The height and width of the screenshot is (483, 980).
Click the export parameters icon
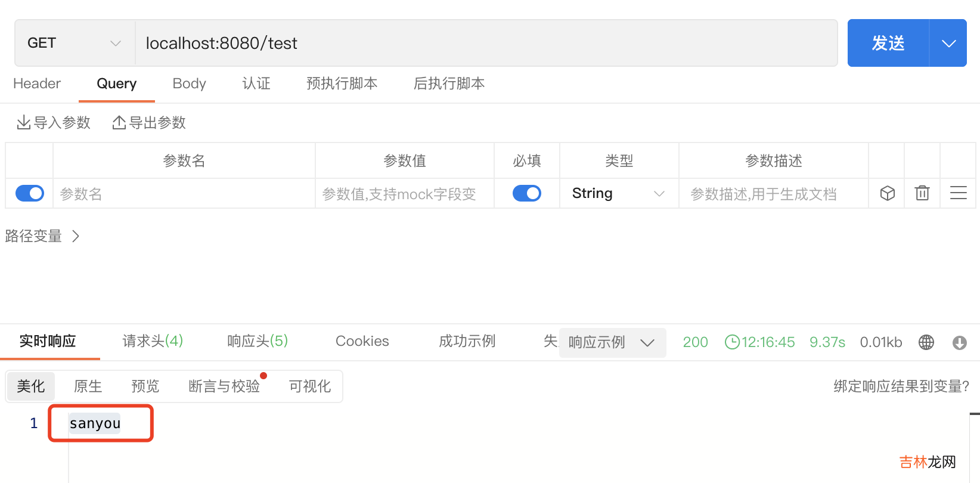(x=119, y=123)
